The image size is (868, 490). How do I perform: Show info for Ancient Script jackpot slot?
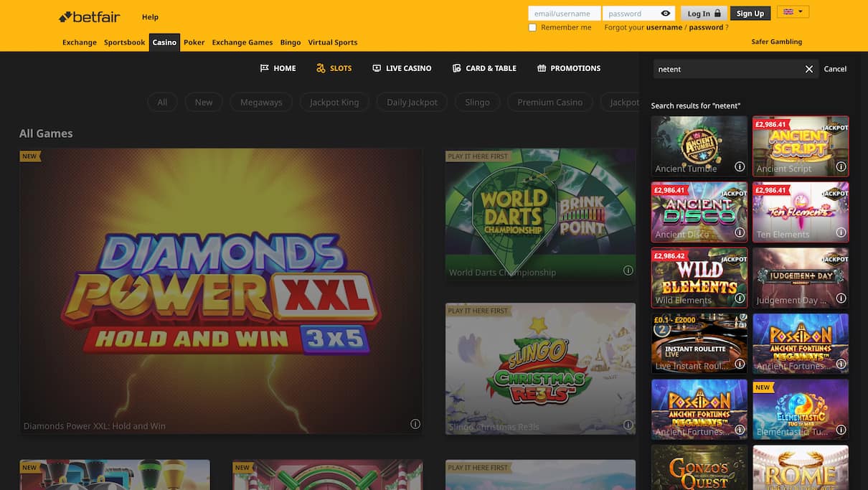coord(841,166)
